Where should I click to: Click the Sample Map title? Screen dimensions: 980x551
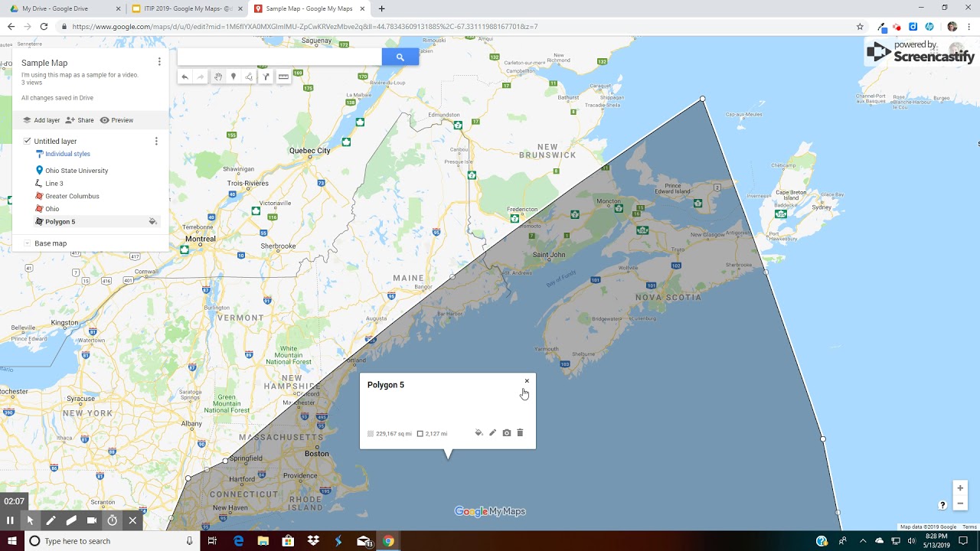[44, 63]
